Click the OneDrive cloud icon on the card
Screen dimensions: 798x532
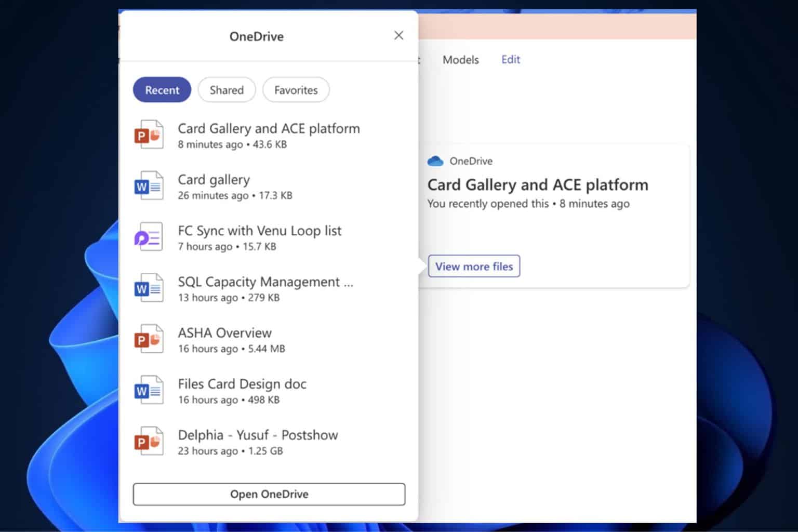(435, 161)
